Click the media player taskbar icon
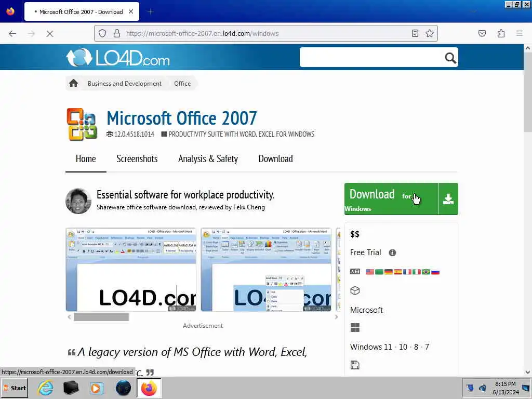532x399 pixels. (97, 388)
